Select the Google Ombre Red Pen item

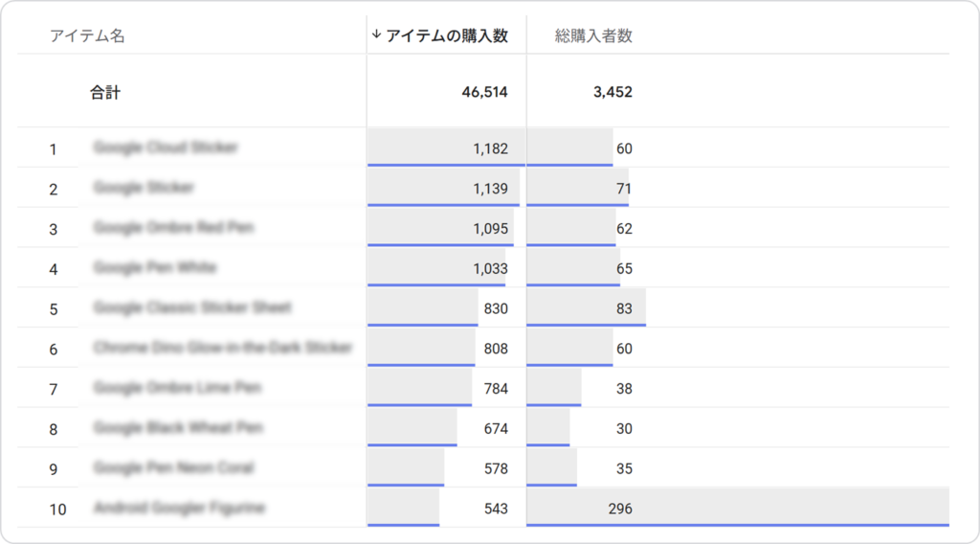pyautogui.click(x=174, y=228)
